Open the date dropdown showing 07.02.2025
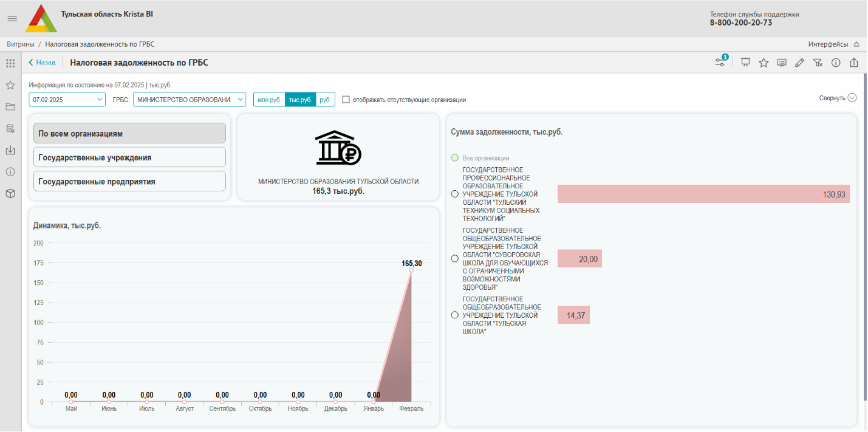This screenshot has height=432, width=868. point(67,99)
